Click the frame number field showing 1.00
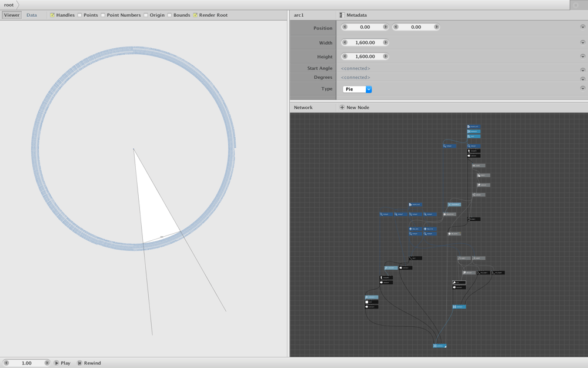 pos(26,363)
